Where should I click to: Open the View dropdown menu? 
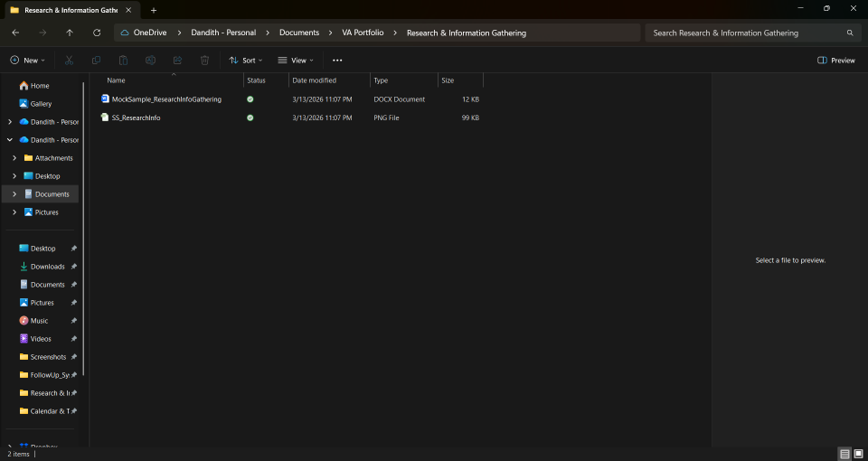pos(296,61)
